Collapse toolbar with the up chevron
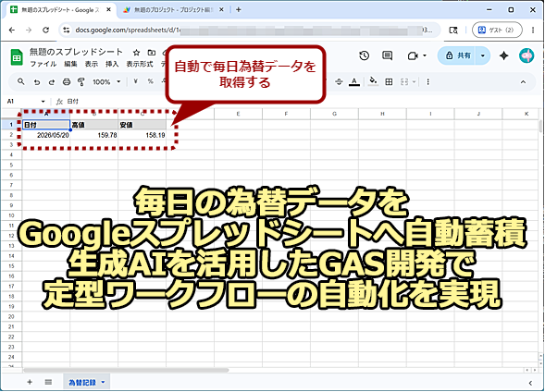The width and height of the screenshot is (545, 392). pos(523,82)
